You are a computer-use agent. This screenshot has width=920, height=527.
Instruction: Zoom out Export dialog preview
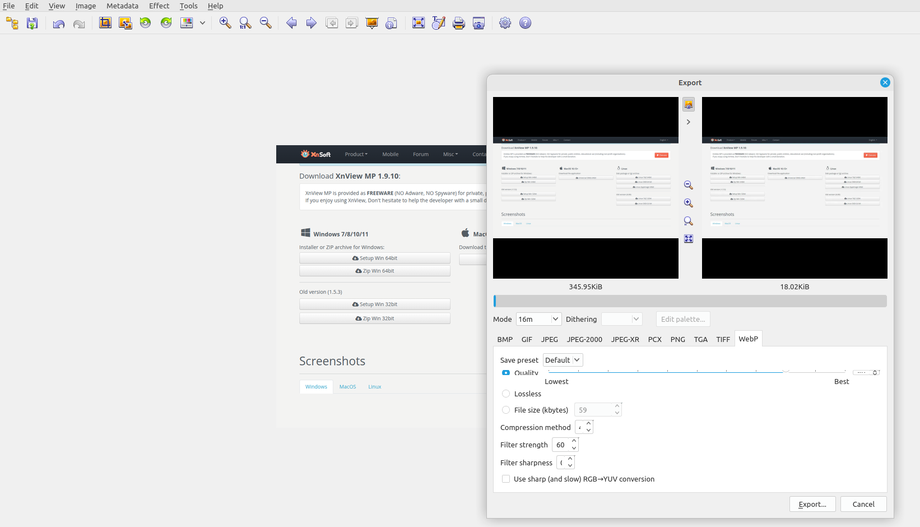(x=688, y=185)
